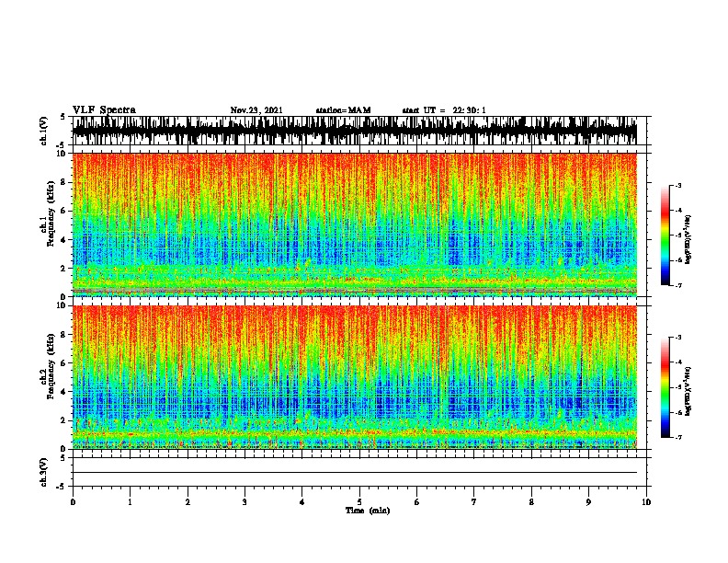Click the color scale beside ch.2 spectrogram
Viewport: 728px width, 563px height.
[665, 387]
